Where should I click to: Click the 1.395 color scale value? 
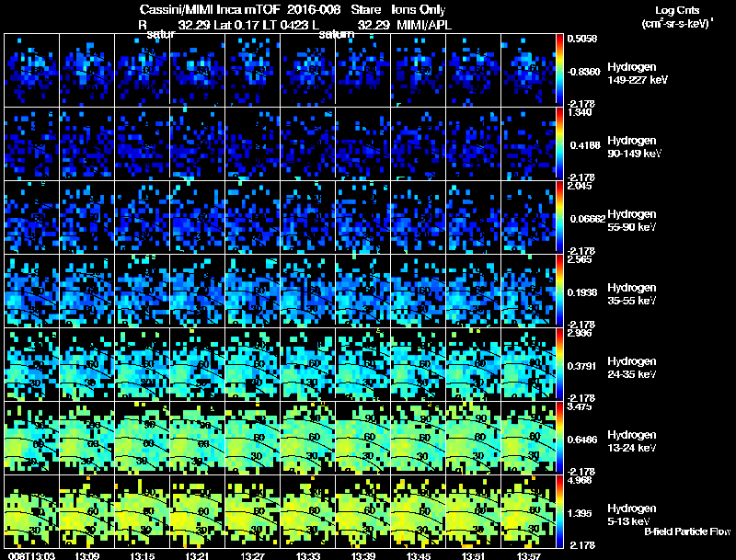pos(580,514)
